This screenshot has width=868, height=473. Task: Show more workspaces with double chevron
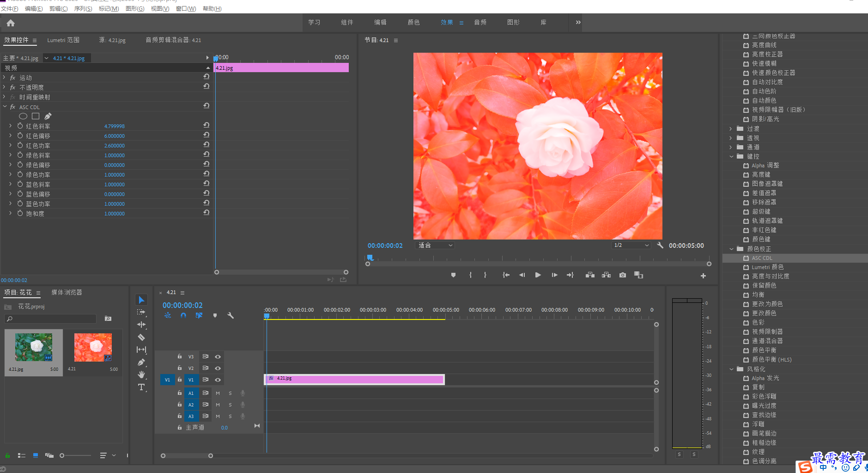[x=578, y=22]
